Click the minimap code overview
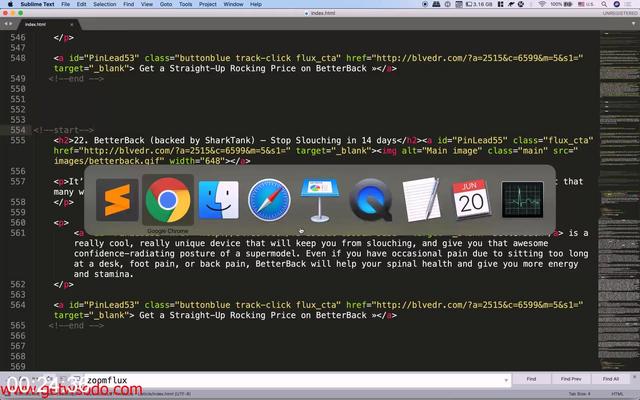The width and height of the screenshot is (640, 400). [x=618, y=200]
